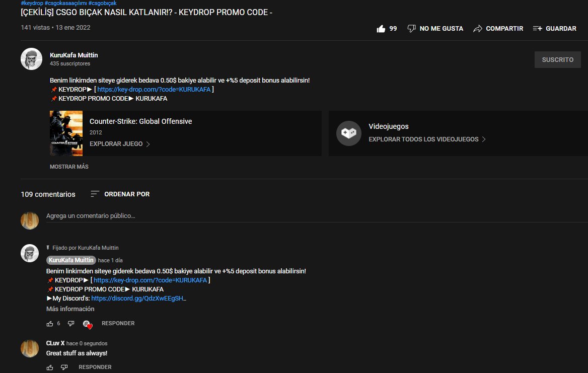Click your avatar next to comment box
The height and width of the screenshot is (373, 588).
[x=30, y=220]
